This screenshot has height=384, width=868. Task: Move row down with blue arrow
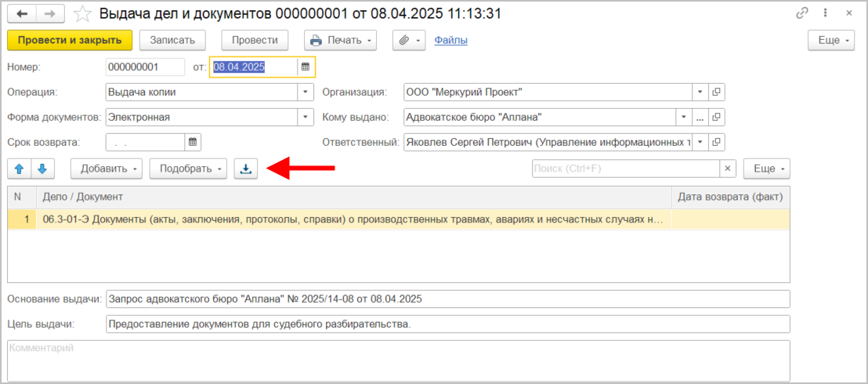(42, 169)
